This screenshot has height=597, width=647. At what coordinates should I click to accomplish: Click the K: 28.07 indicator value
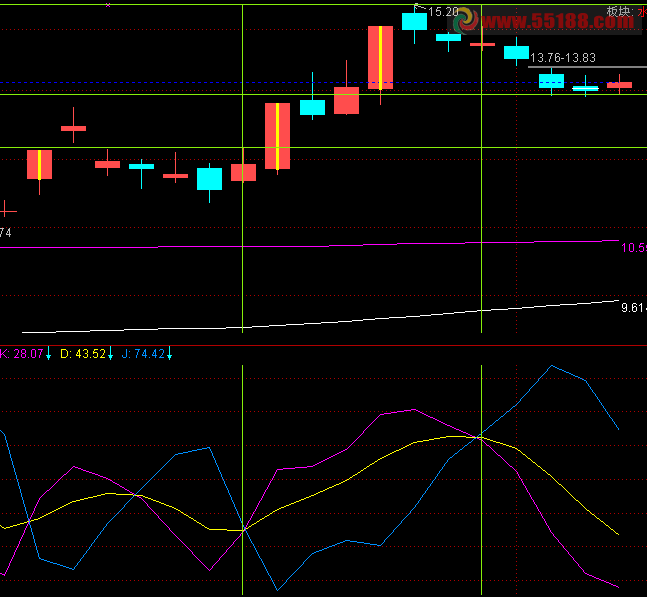[x=21, y=354]
